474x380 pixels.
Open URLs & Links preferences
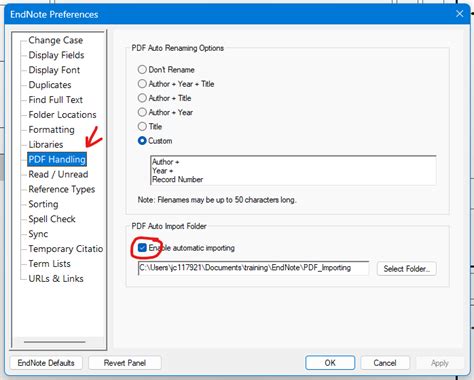tap(56, 279)
